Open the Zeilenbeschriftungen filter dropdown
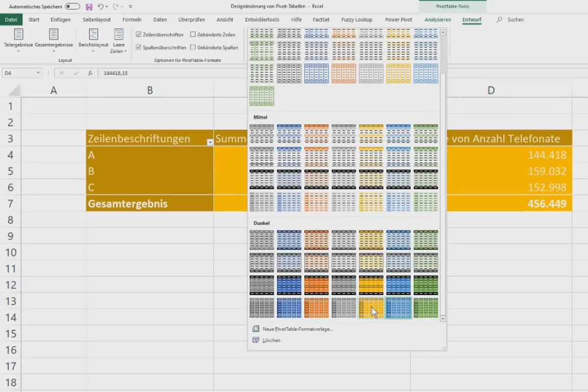Viewport: 588px width, 392px height. click(x=210, y=142)
